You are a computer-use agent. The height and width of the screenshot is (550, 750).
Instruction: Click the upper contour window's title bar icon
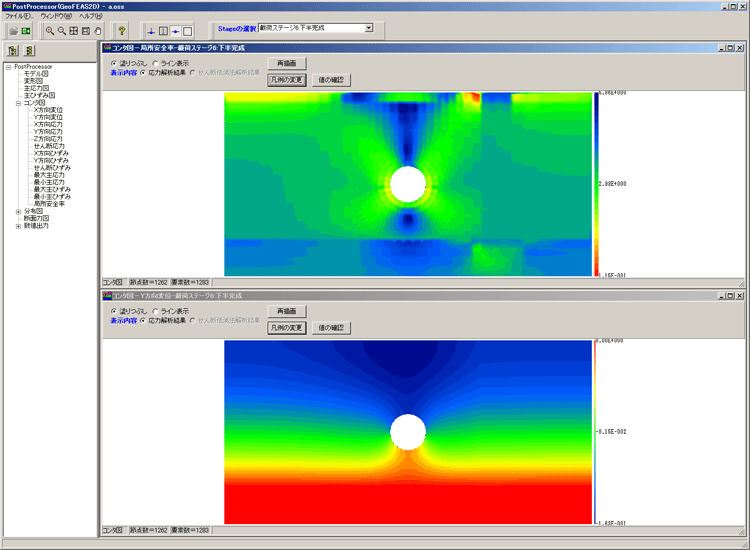point(107,48)
